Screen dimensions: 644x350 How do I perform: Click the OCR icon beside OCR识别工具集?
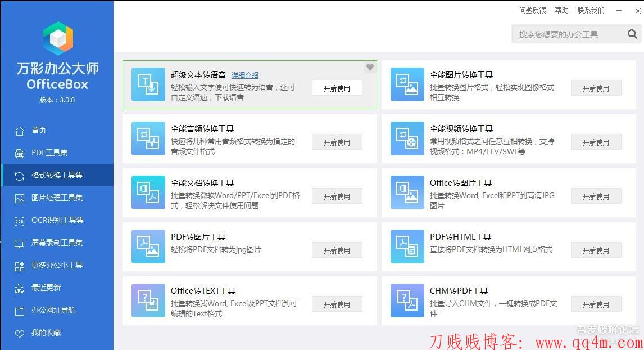[x=19, y=221]
